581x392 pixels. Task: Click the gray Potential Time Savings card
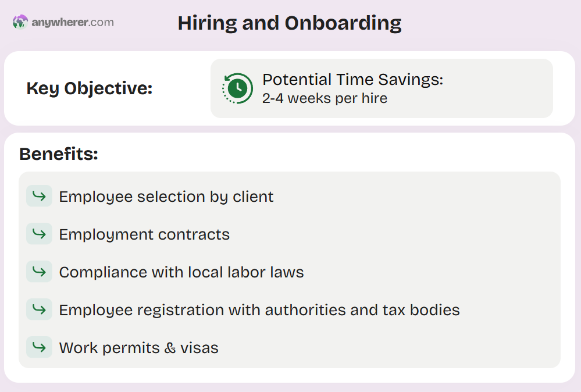[382, 88]
